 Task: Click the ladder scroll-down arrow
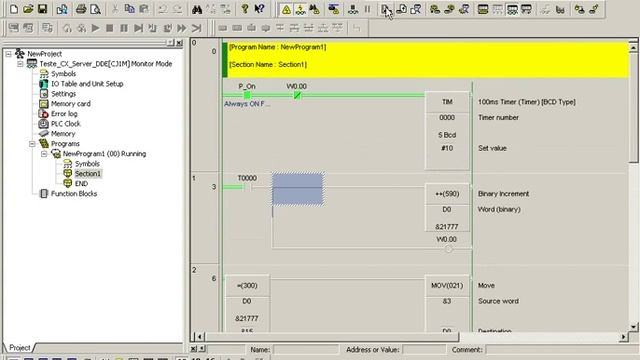[633, 327]
